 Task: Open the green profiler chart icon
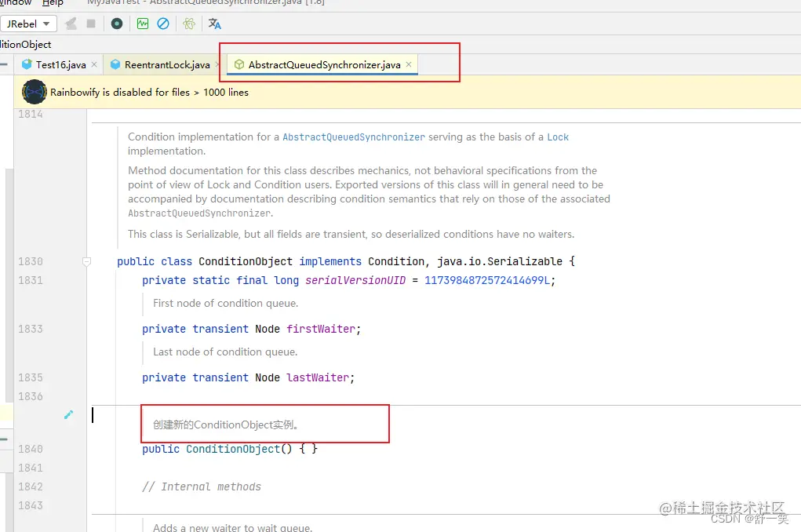click(x=143, y=24)
